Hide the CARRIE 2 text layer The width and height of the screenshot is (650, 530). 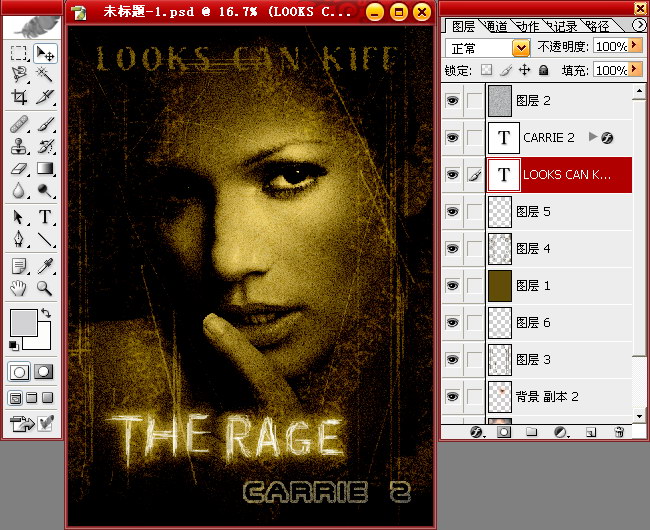click(x=452, y=137)
